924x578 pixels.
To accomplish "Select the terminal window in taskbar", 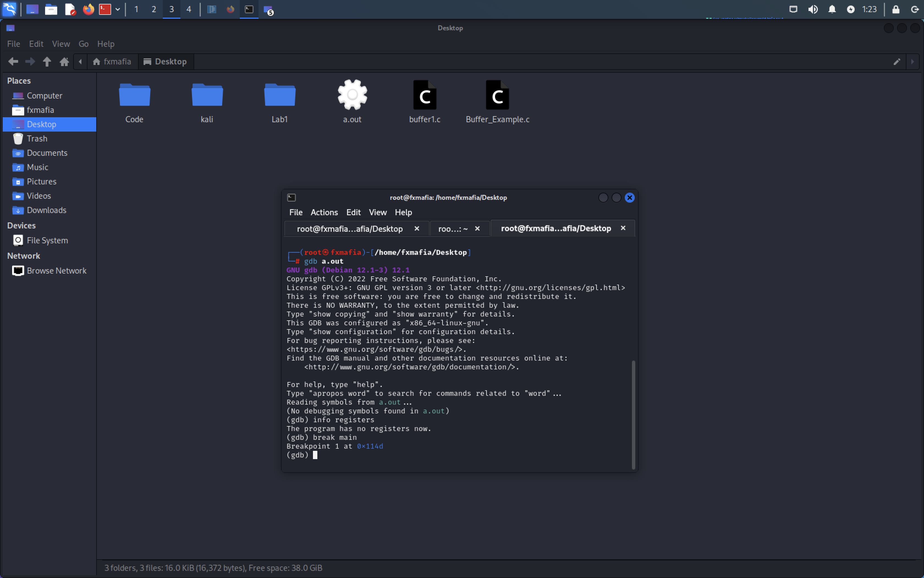I will 249,9.
